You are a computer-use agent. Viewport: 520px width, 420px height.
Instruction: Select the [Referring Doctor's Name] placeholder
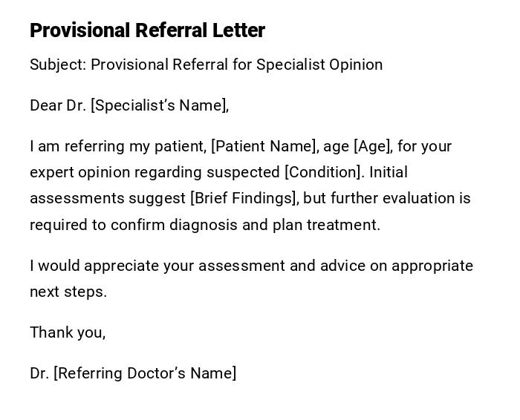point(145,373)
